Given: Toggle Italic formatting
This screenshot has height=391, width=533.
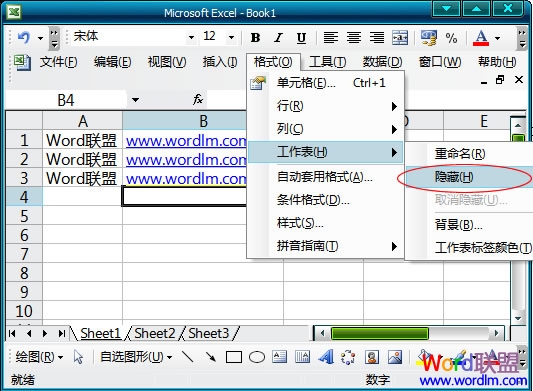Looking at the screenshot, I should [278, 38].
